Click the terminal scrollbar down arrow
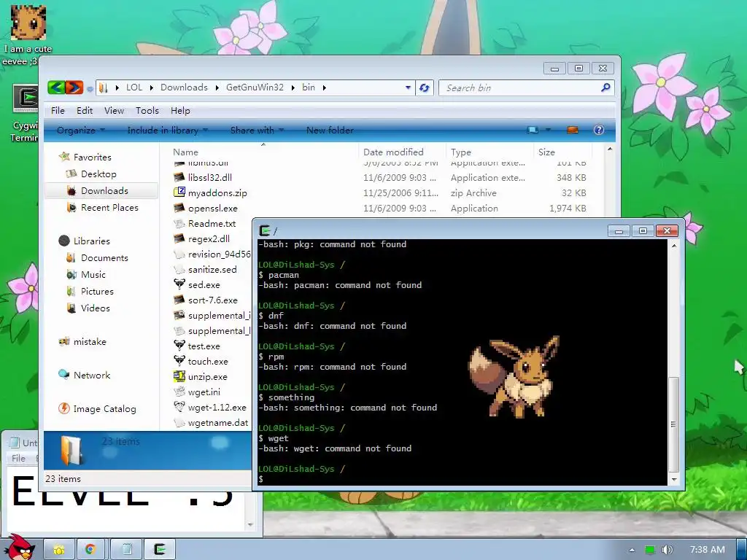747x560 pixels. 673,480
